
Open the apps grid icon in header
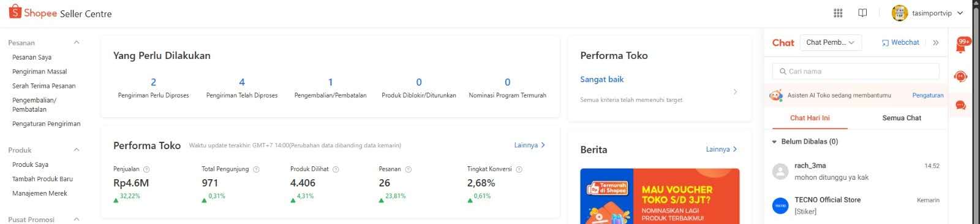[x=838, y=13]
